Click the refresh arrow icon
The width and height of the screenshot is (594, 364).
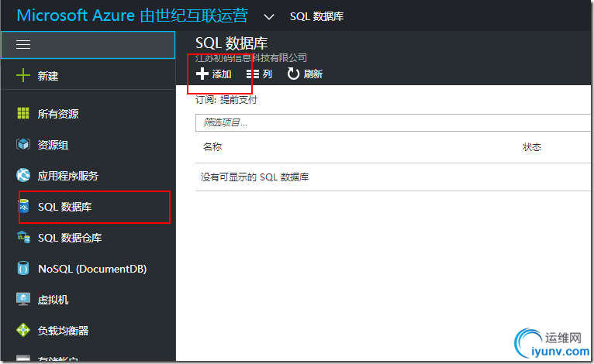(293, 74)
